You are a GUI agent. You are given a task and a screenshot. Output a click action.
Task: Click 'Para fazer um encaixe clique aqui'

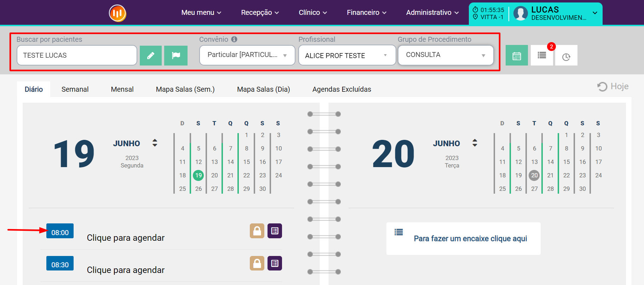coord(470,239)
